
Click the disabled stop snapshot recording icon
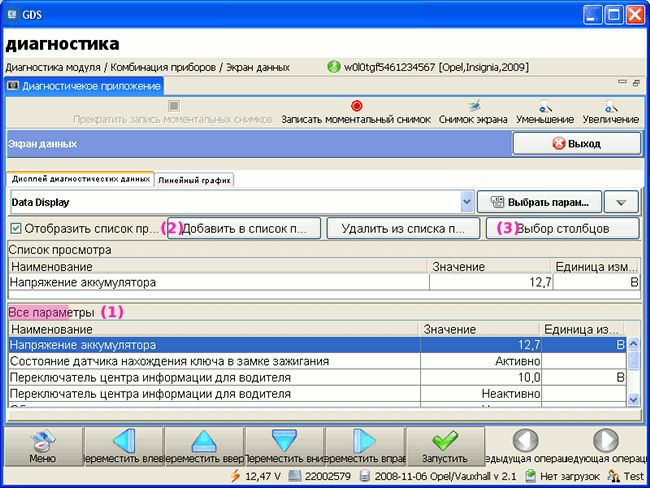click(x=174, y=106)
